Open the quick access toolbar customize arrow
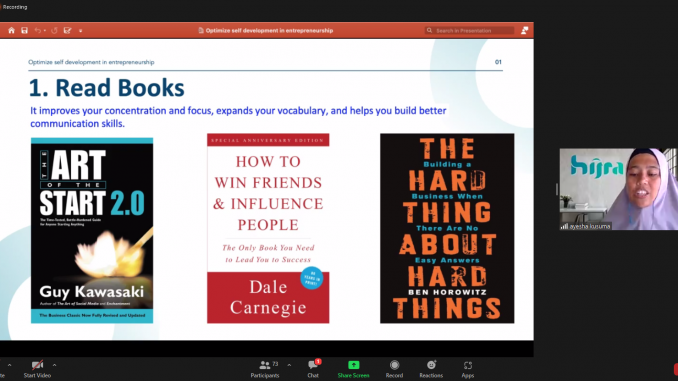The image size is (678, 381). pos(80,31)
